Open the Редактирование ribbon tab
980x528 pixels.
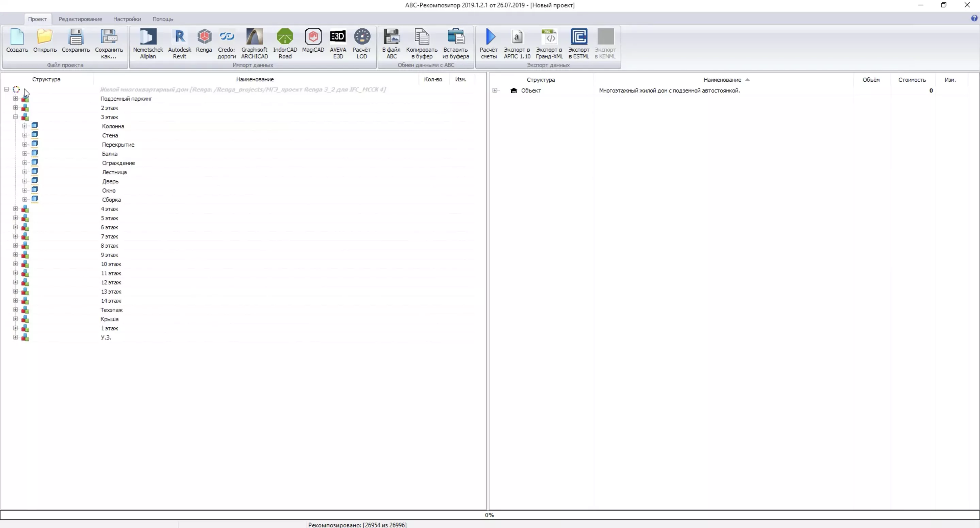tap(80, 19)
